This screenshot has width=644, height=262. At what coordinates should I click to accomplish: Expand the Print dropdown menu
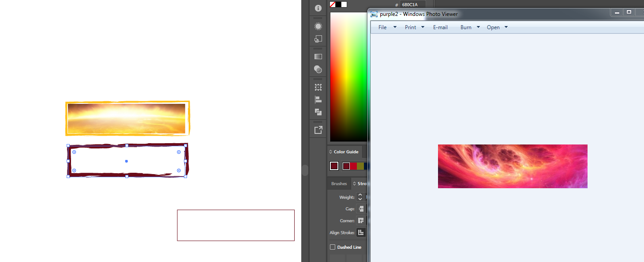(423, 27)
